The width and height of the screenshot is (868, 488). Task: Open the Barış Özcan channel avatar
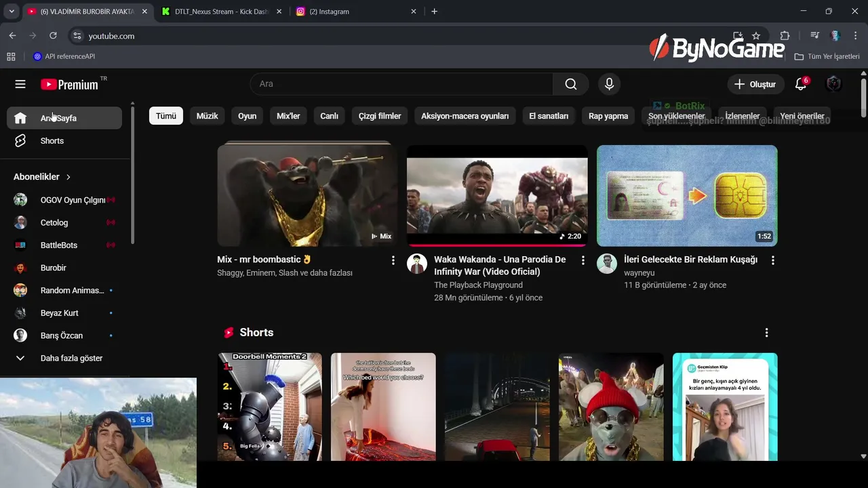(20, 335)
